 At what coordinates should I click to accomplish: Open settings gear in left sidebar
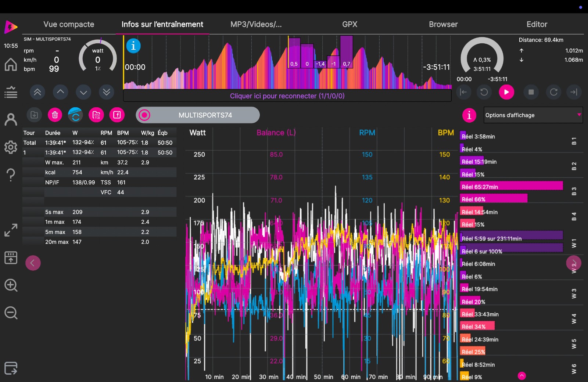(x=11, y=147)
